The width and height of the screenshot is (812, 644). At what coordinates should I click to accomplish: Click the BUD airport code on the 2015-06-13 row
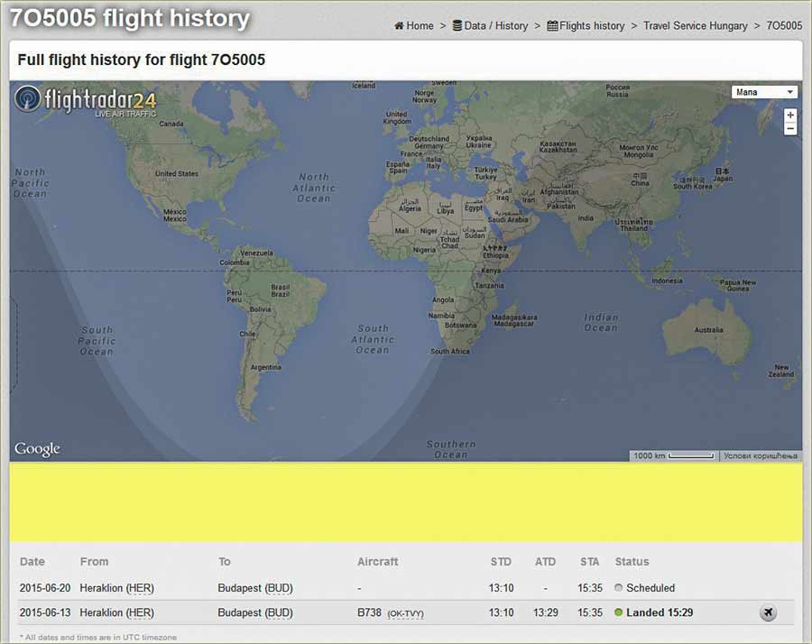pyautogui.click(x=279, y=613)
